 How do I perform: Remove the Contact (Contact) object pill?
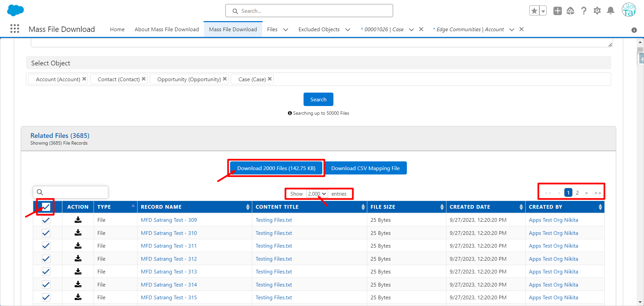144,79
